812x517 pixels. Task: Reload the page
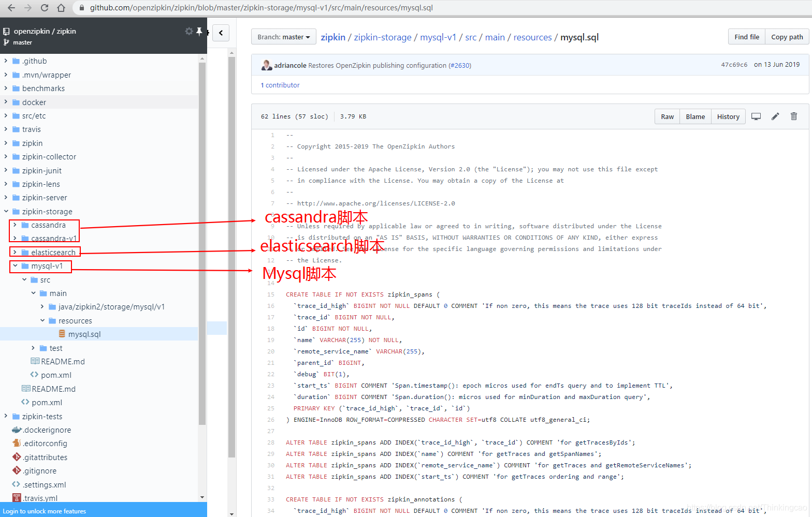[45, 8]
